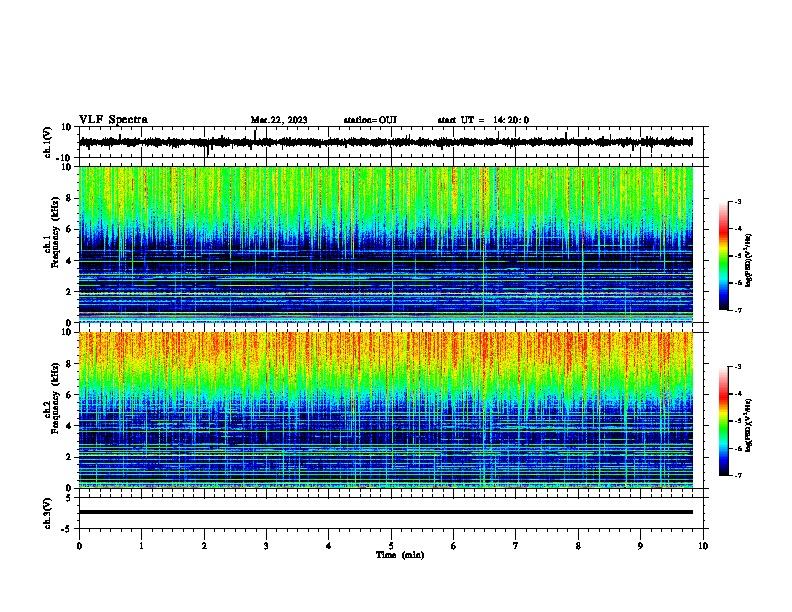
Task: Click the ch.1 voltage waveform trace
Action: pyautogui.click(x=386, y=142)
